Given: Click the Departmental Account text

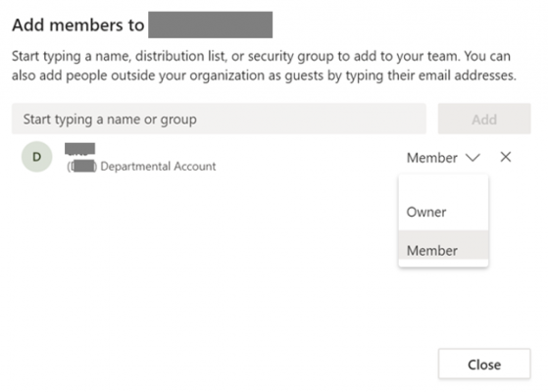Looking at the screenshot, I should [x=158, y=167].
